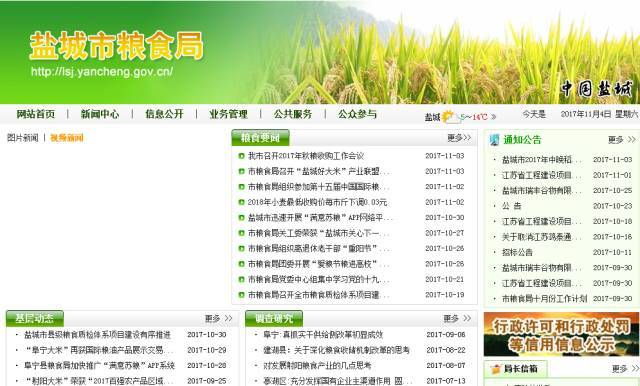
Task: Open the 公众参与 menu item
Action: tap(358, 114)
